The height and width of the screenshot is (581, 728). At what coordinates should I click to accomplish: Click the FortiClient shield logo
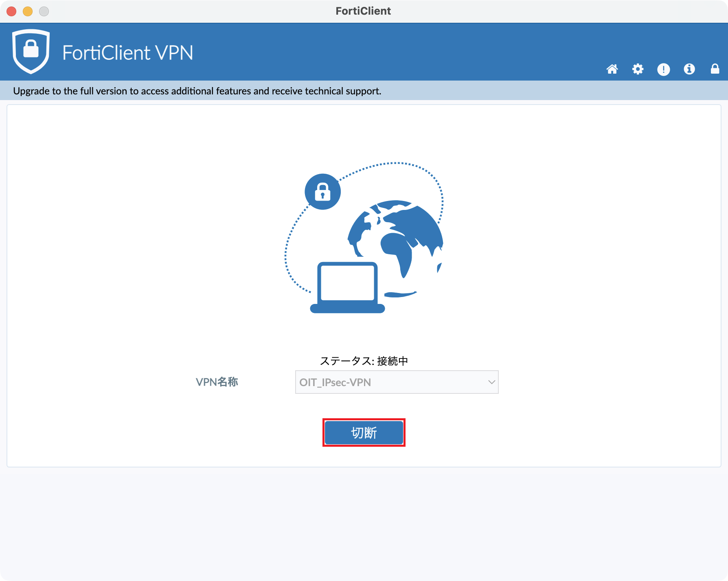point(31,51)
